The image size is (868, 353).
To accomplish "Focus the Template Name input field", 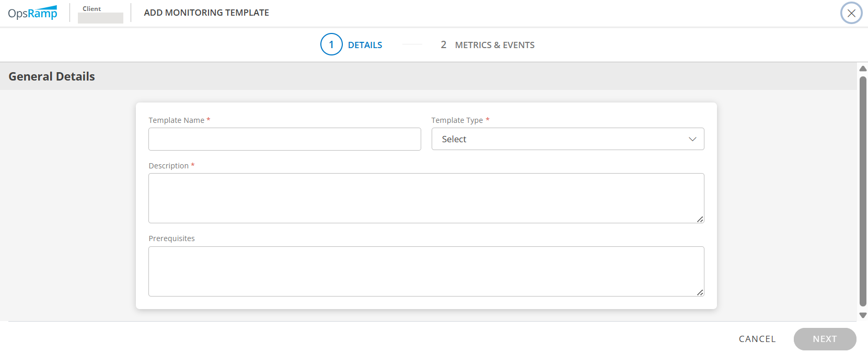I will point(284,139).
